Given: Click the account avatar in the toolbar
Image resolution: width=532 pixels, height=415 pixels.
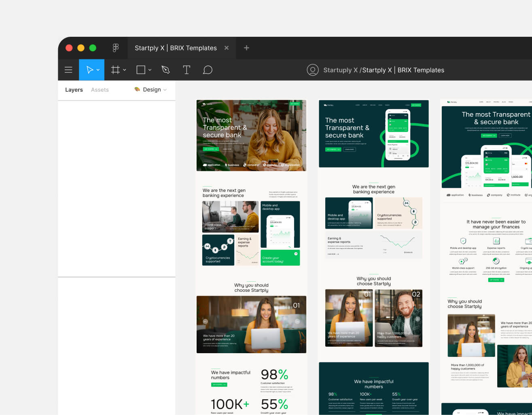Looking at the screenshot, I should click(313, 70).
